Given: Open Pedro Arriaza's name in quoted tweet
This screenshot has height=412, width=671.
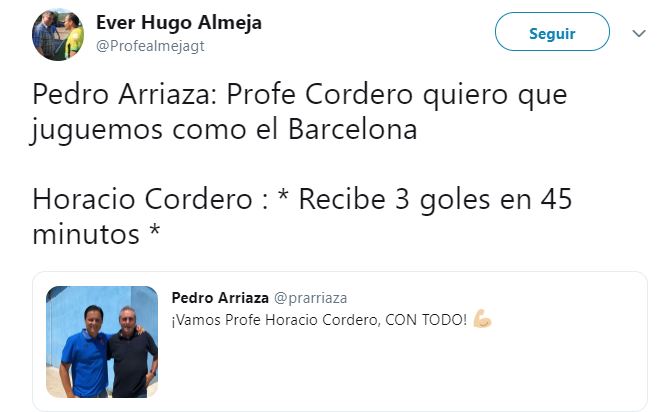Looking at the screenshot, I should click(x=220, y=298).
